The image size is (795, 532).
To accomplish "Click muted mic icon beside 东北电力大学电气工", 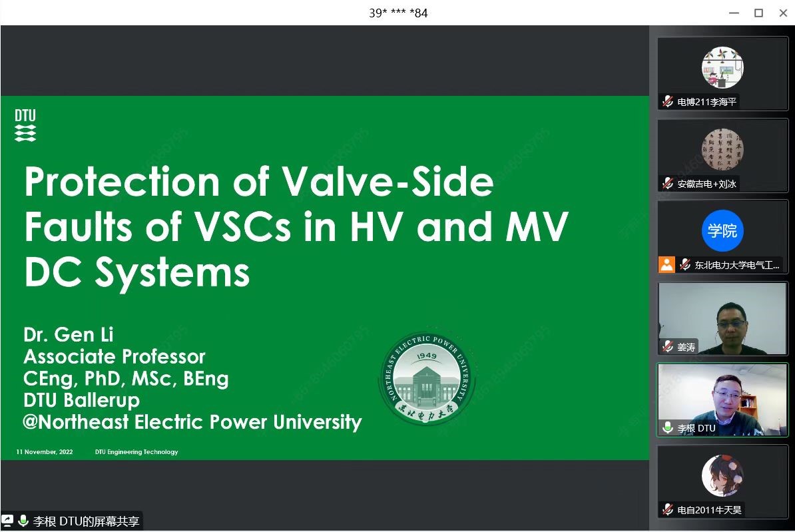I will click(x=684, y=265).
